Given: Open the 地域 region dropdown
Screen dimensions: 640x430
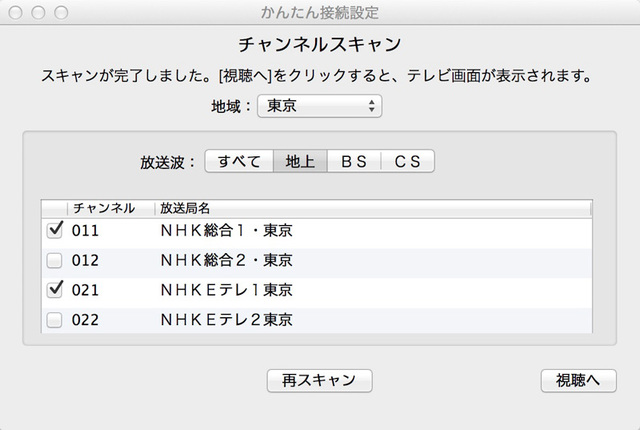Looking at the screenshot, I should (319, 105).
